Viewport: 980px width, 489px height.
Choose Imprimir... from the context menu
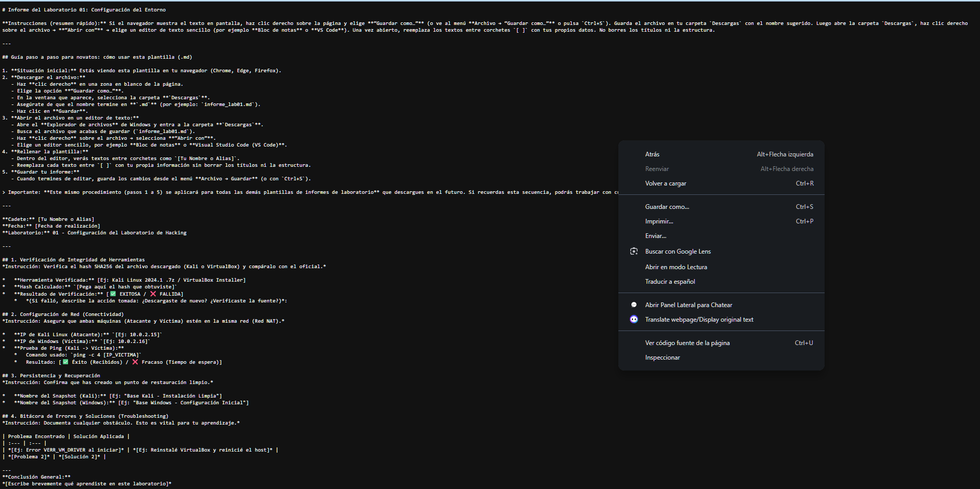659,221
